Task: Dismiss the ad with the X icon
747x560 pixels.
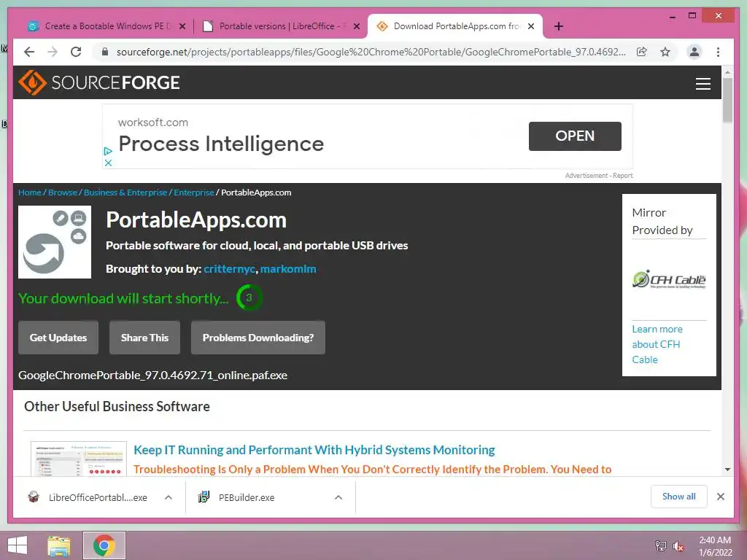Action: (x=108, y=163)
